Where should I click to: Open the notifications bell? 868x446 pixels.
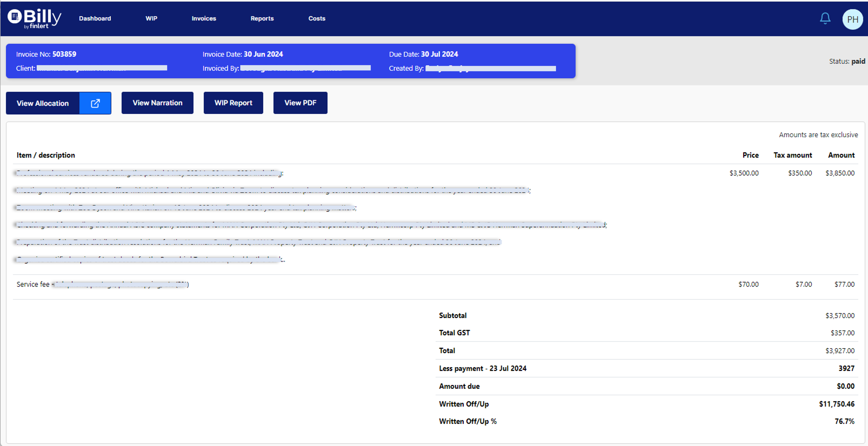825,19
